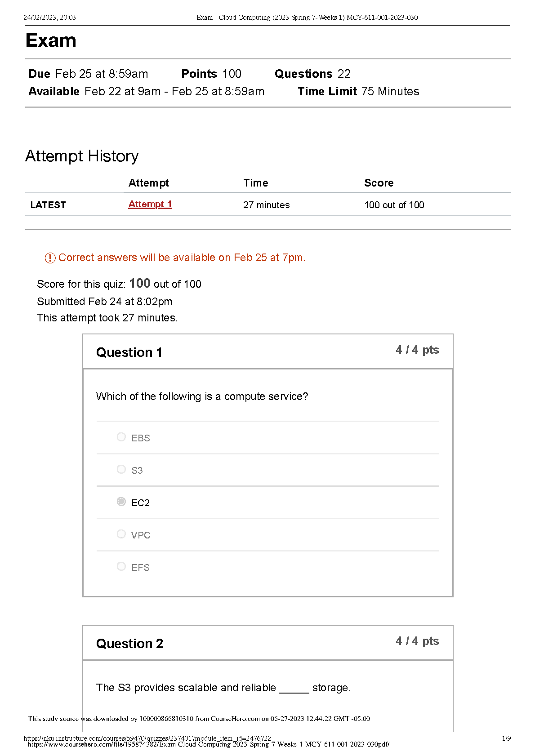Click the Question 1 points score
Screen dimensions: 535x756
[x=417, y=350]
